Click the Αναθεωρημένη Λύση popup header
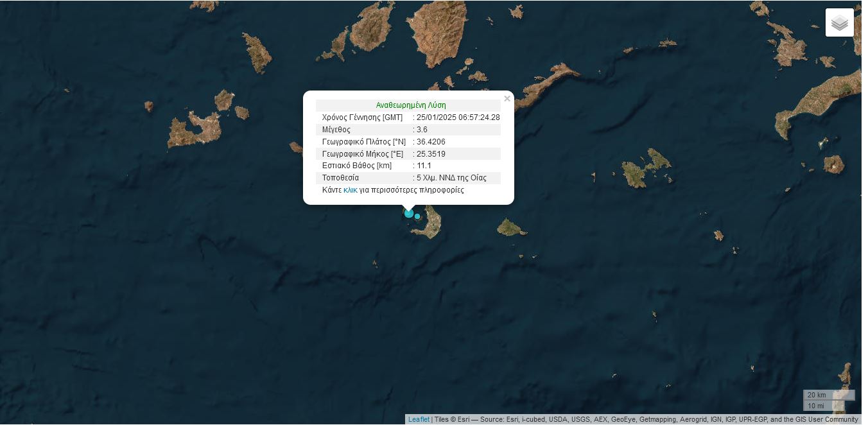The height and width of the screenshot is (425, 868). pyautogui.click(x=411, y=105)
